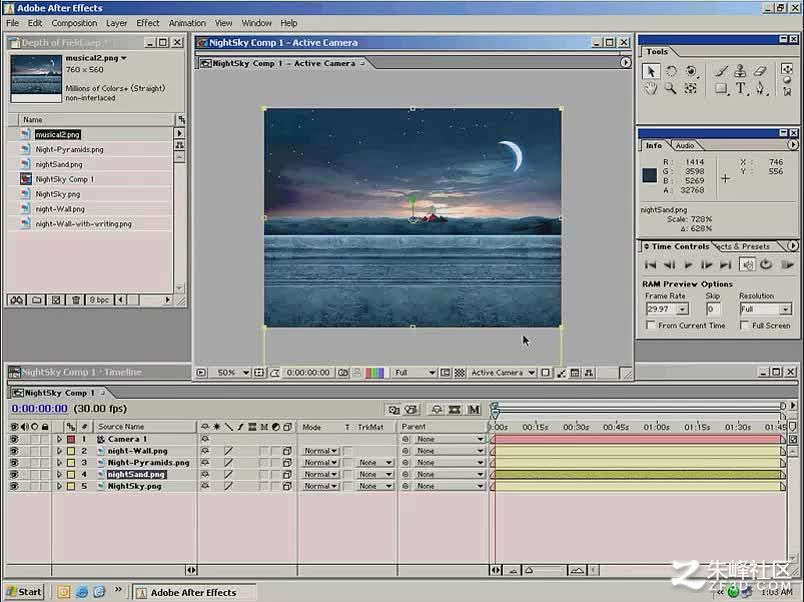The height and width of the screenshot is (602, 804).
Task: Expand the Camera 1 layer properties
Action: pos(59,439)
